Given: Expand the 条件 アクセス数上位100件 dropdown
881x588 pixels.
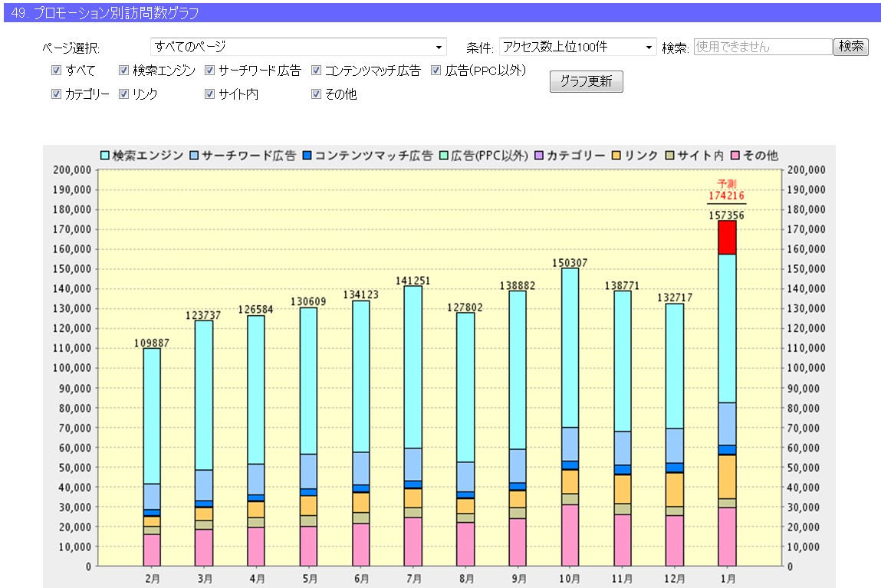Looking at the screenshot, I should [x=577, y=47].
